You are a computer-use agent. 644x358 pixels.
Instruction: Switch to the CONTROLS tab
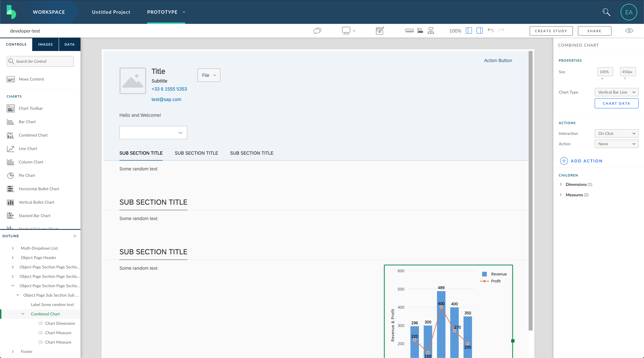(x=16, y=44)
